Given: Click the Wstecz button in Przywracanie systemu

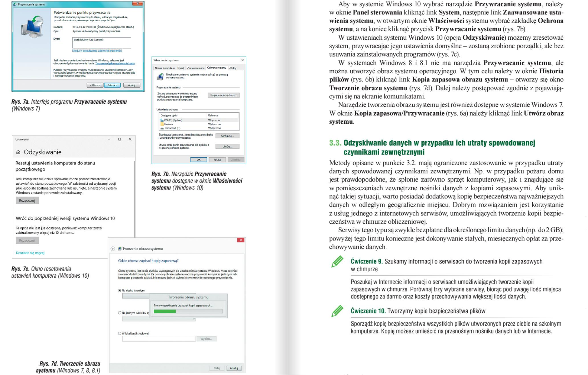Looking at the screenshot, I should [x=95, y=85].
